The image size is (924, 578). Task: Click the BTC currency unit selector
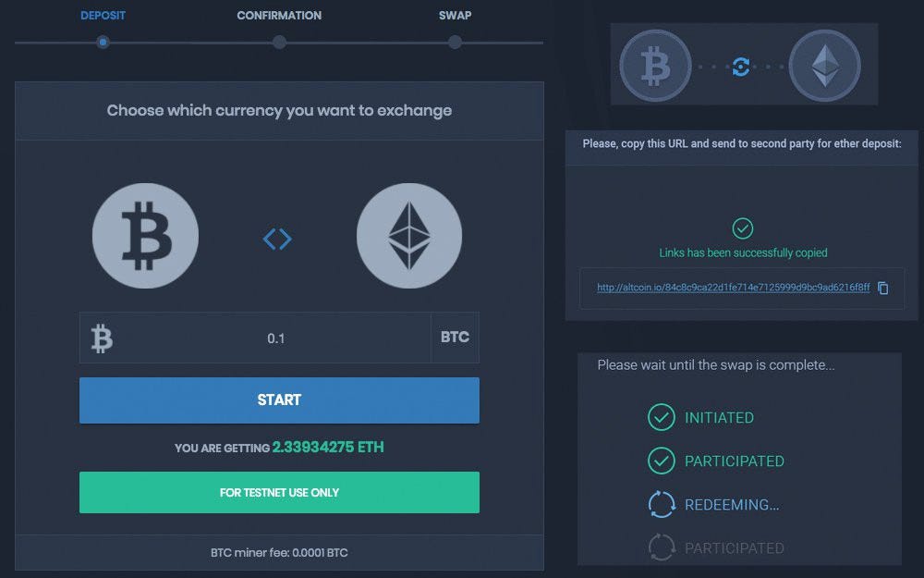(x=455, y=338)
